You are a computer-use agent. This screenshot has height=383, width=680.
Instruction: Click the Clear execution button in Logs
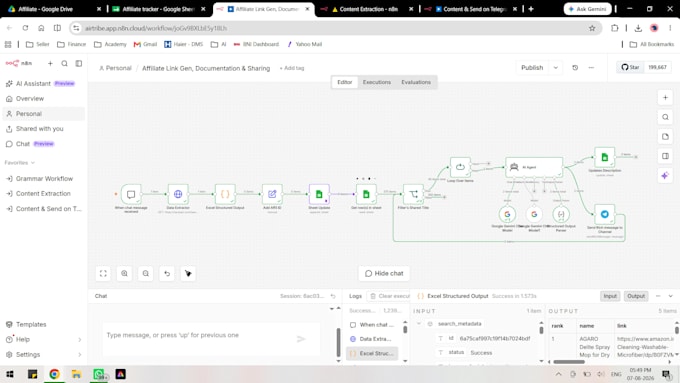(x=389, y=296)
